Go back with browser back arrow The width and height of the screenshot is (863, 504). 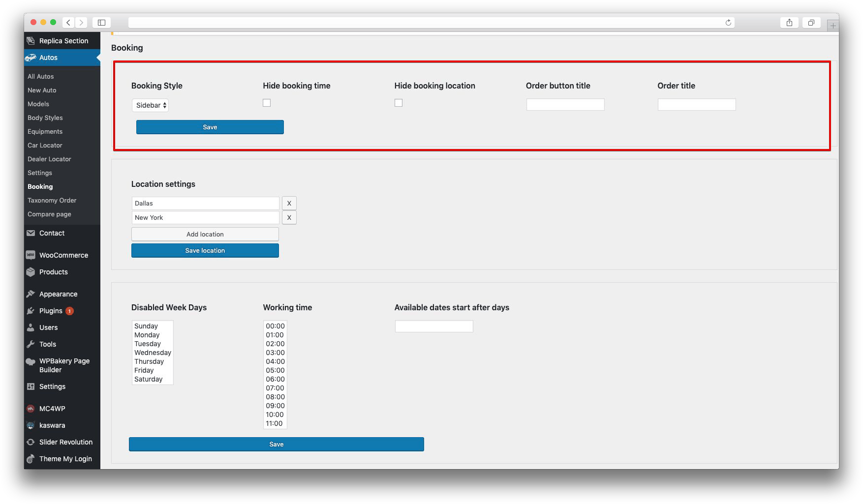click(x=68, y=23)
